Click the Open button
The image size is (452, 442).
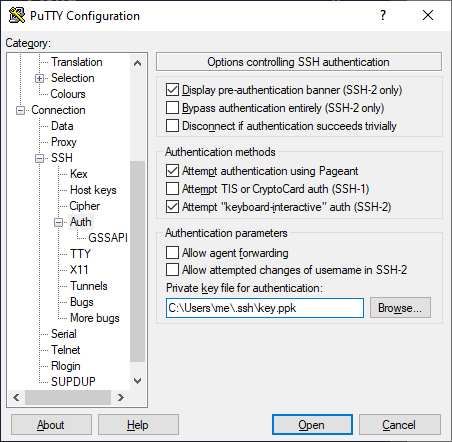[x=312, y=425]
